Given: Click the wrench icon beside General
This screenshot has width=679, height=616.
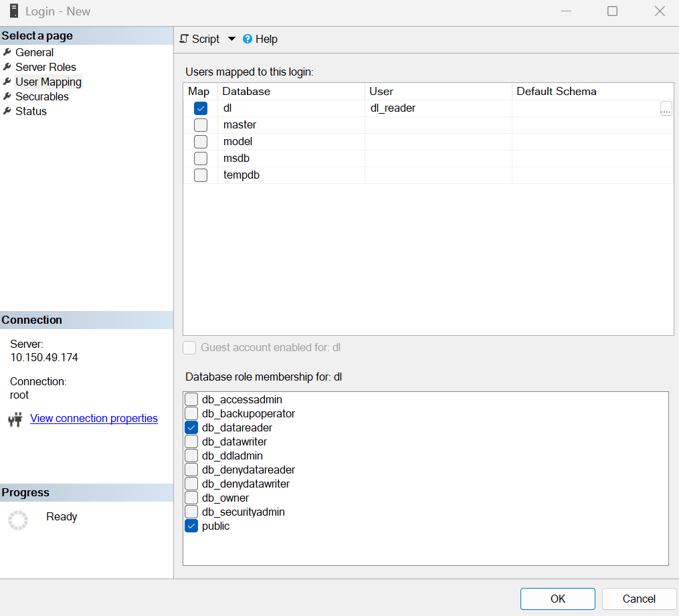Looking at the screenshot, I should tap(7, 52).
